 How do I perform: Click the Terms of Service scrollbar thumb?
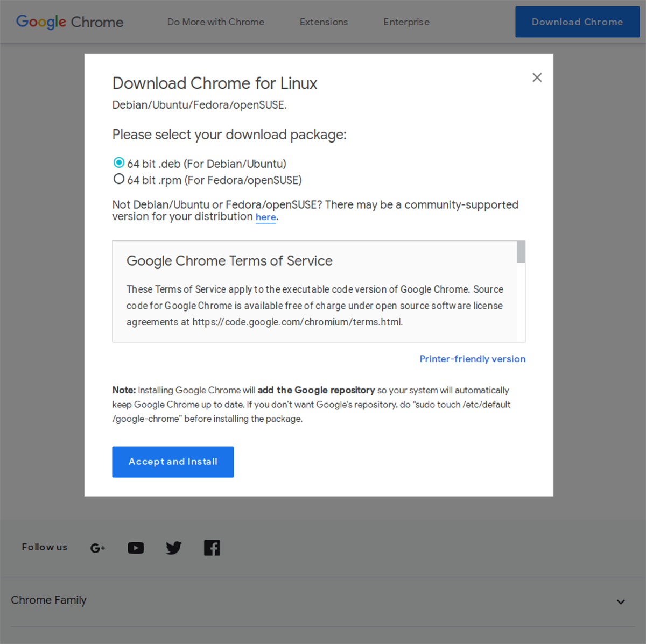(x=521, y=252)
